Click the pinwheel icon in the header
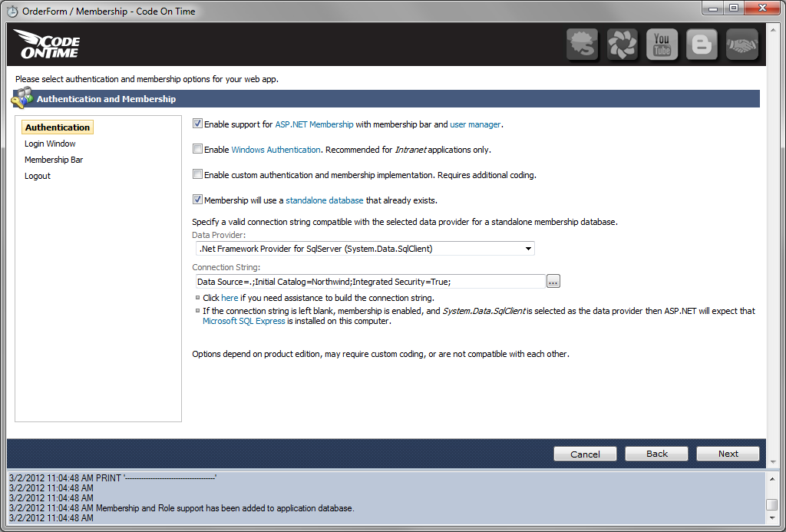786x532 pixels. (622, 44)
